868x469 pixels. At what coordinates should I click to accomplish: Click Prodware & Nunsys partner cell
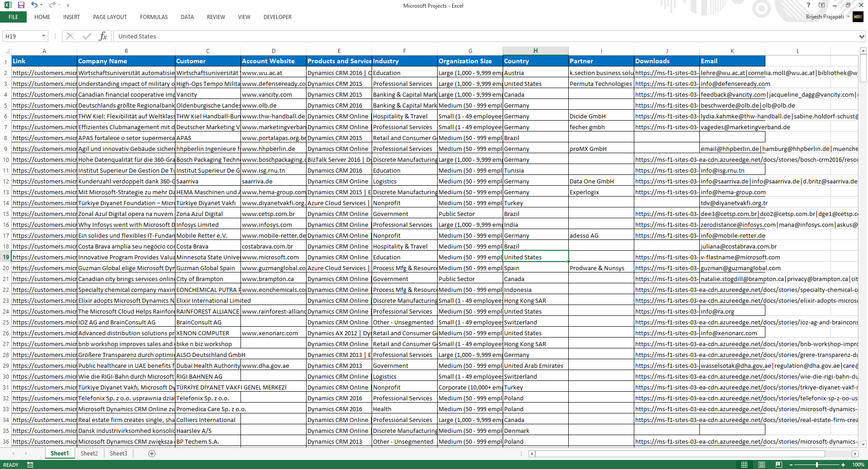click(x=601, y=268)
